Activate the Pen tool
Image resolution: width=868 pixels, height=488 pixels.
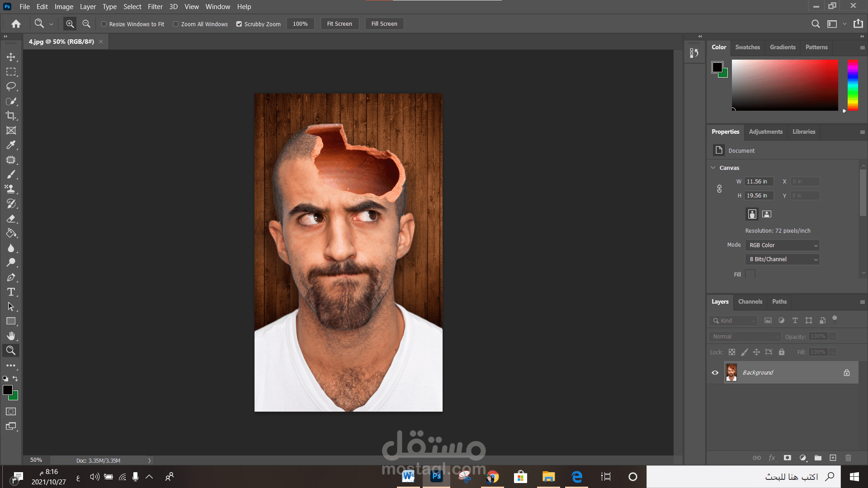click(x=11, y=277)
